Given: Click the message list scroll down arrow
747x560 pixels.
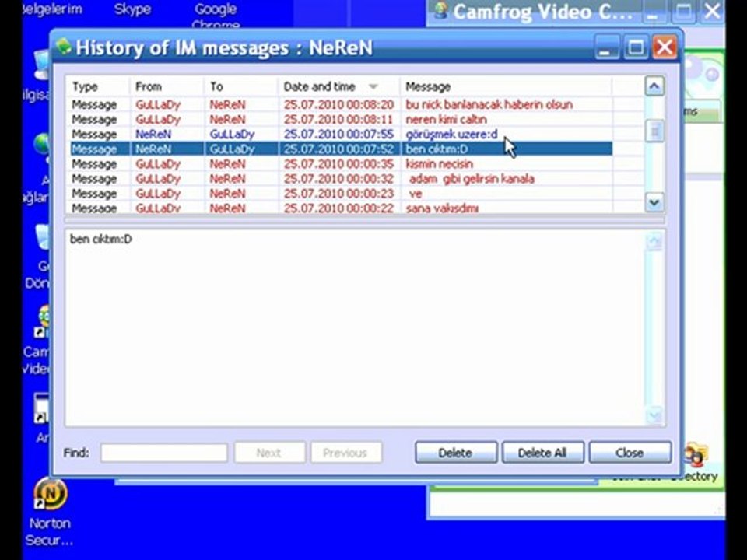Looking at the screenshot, I should click(654, 202).
